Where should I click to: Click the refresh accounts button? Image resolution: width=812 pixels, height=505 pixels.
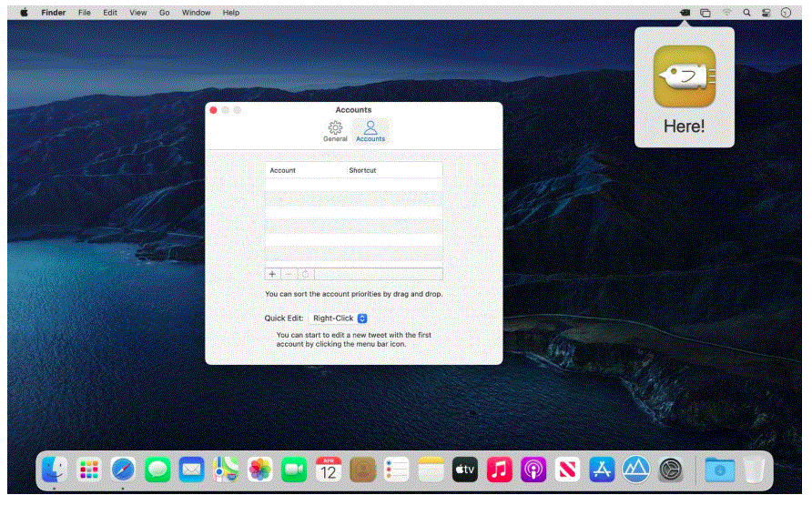(x=306, y=274)
